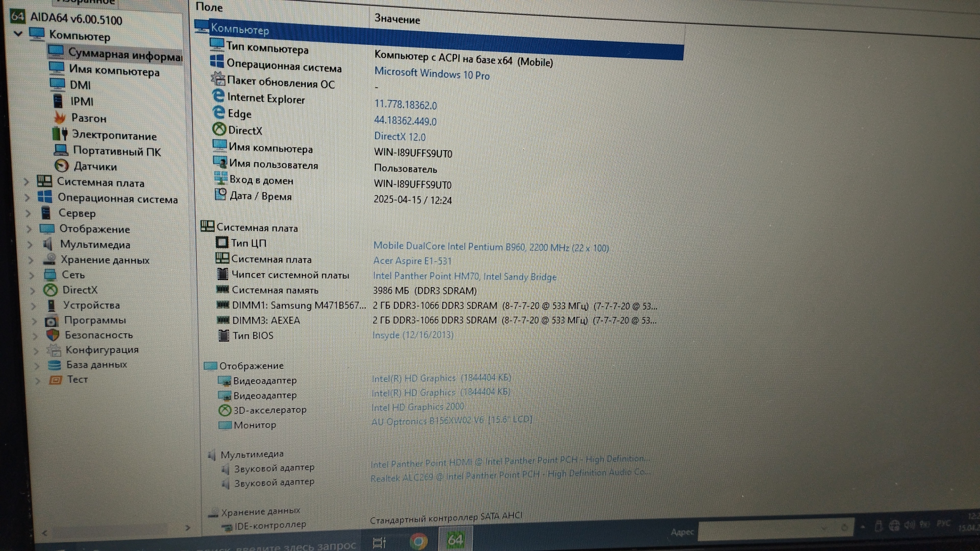980x551 pixels.
Task: Open the Microsoft Windows 10 Pro link
Action: pyautogui.click(x=432, y=73)
